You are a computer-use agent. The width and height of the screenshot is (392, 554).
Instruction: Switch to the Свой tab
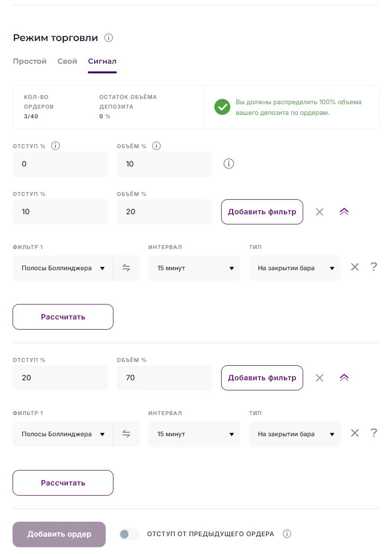tap(67, 61)
